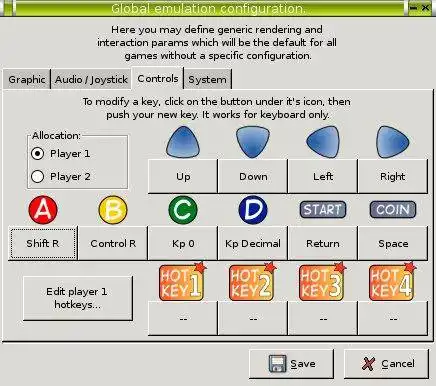Assign a key under Hot Key 2
Image resolution: width=436 pixels, height=386 pixels.
coord(253,319)
